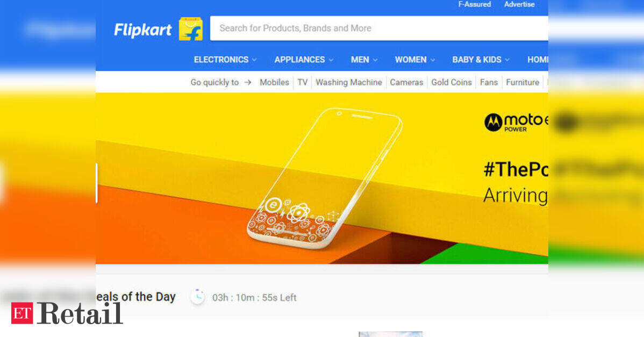This screenshot has width=644, height=337.
Task: Open the Advertise link in header
Action: (x=519, y=4)
